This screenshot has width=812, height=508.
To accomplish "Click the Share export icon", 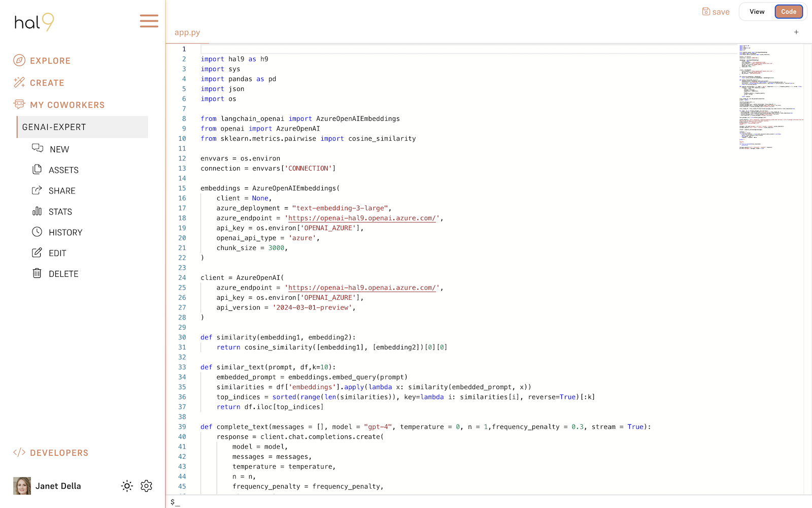I will (x=37, y=190).
